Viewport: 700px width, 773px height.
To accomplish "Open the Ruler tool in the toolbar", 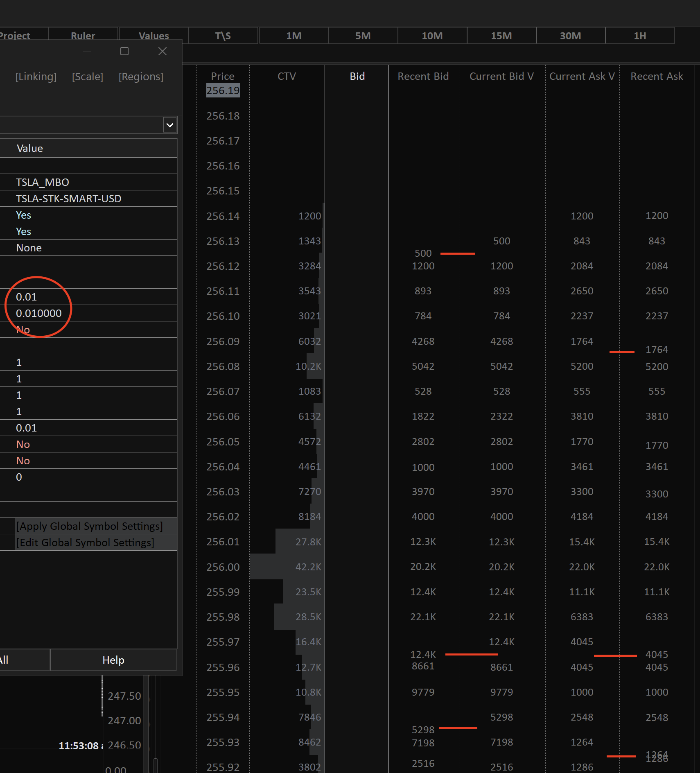I will click(83, 36).
